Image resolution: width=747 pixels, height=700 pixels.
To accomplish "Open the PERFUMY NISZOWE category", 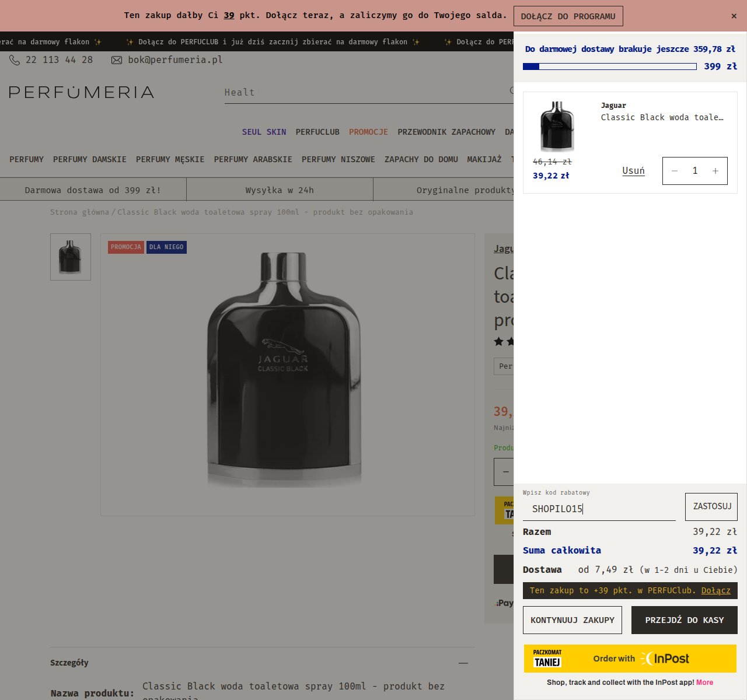I will coord(338,159).
